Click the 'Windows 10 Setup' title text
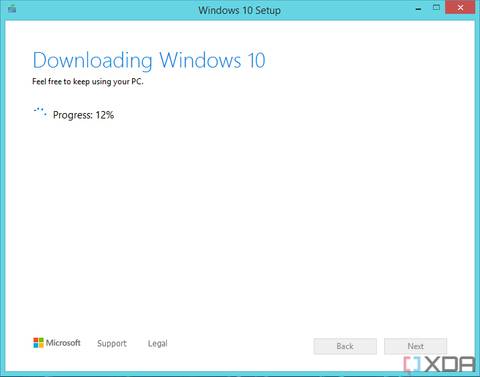Image resolution: width=480 pixels, height=377 pixels. pos(240,10)
